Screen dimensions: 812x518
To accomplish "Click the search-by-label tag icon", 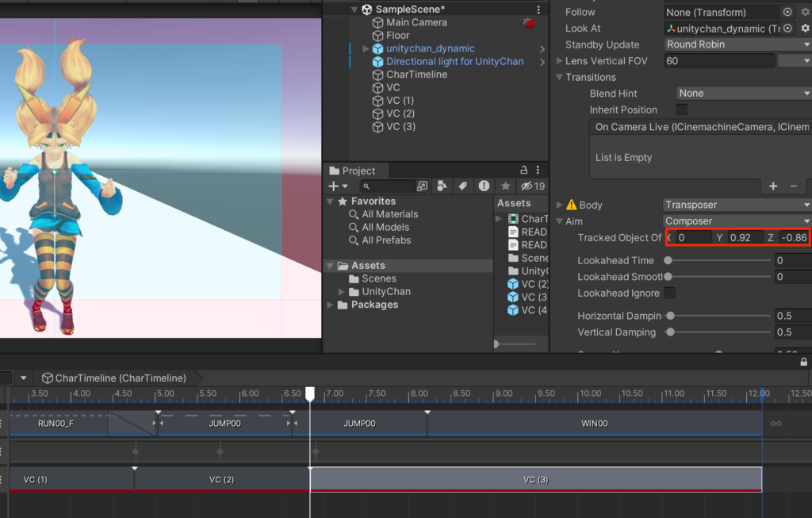I will [x=463, y=186].
